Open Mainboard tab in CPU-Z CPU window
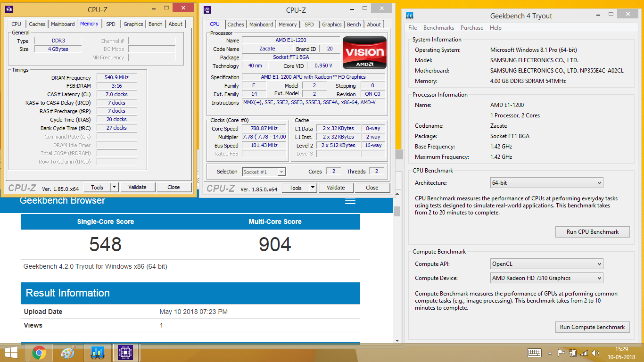 [x=261, y=25]
